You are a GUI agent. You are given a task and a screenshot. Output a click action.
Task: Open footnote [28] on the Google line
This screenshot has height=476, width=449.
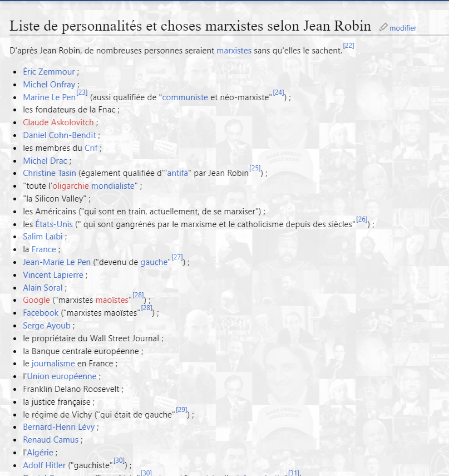coord(138,295)
